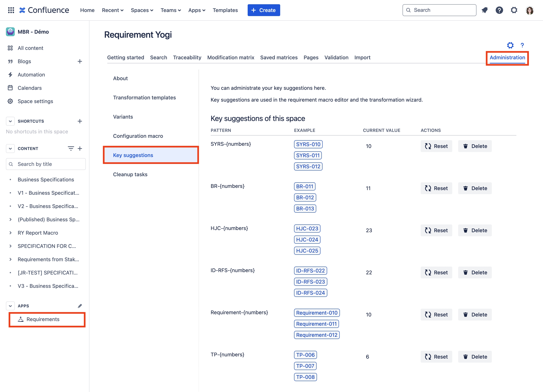The image size is (543, 392).
Task: Click the SYRS-011 example link
Action: [308, 155]
